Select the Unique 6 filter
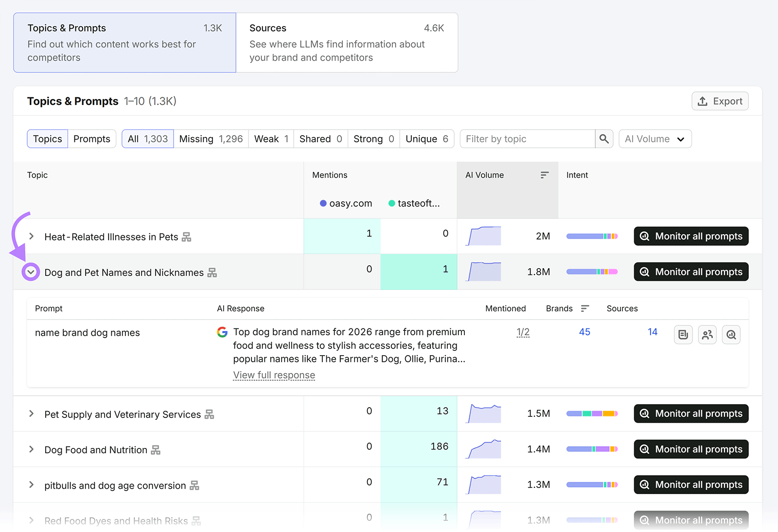The height and width of the screenshot is (532, 778). 427,139
